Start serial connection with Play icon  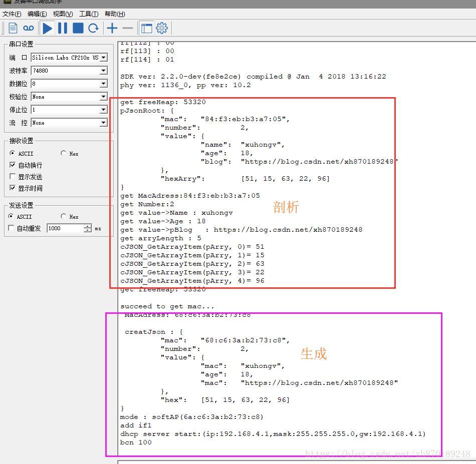pos(48,28)
